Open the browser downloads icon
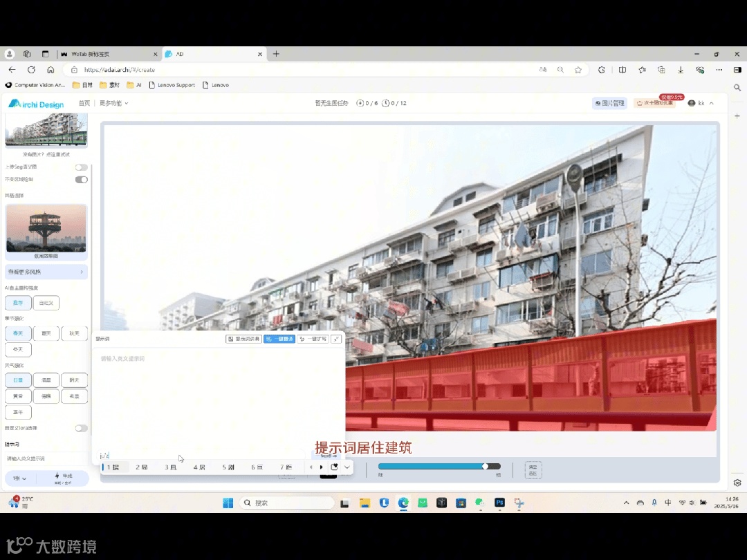Screen dimensions: 747x560 coord(681,70)
